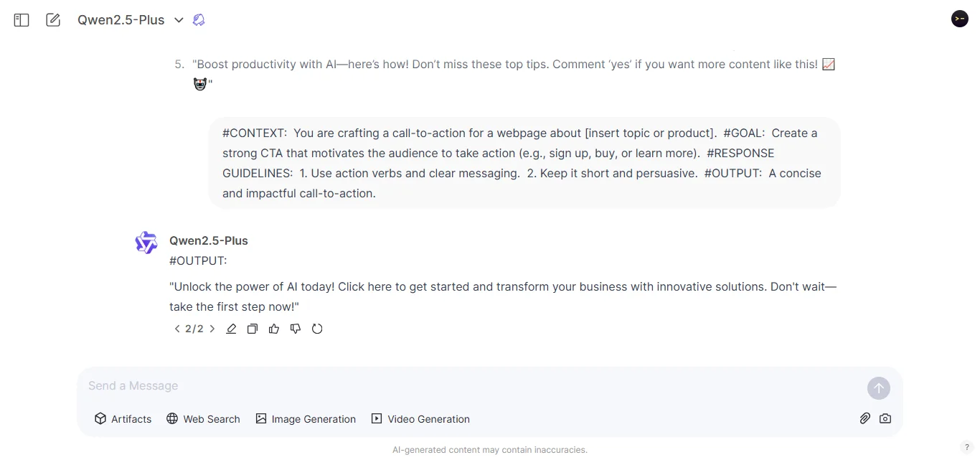Give the response a thumbs up
The width and height of the screenshot is (980, 460).
tap(274, 328)
